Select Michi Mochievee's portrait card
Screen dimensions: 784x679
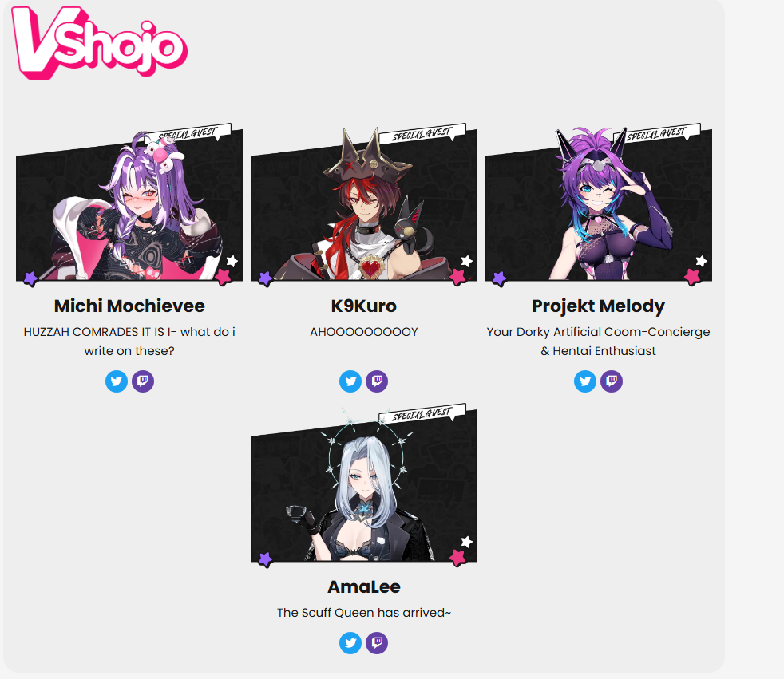(x=129, y=205)
